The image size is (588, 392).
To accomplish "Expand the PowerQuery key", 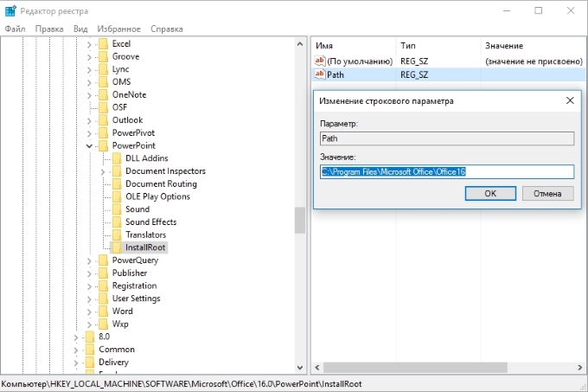I will (x=89, y=260).
